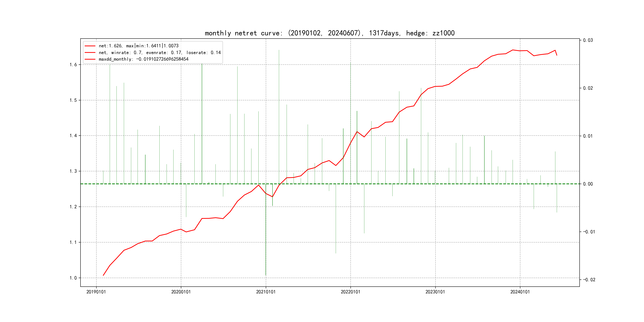644x322 pixels.
Task: Click the left y-axis tick label 1.6
Action: tap(73, 65)
